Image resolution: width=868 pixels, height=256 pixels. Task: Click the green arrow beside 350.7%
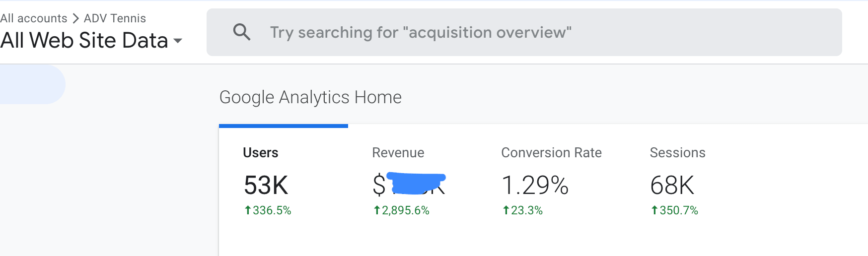click(x=654, y=210)
